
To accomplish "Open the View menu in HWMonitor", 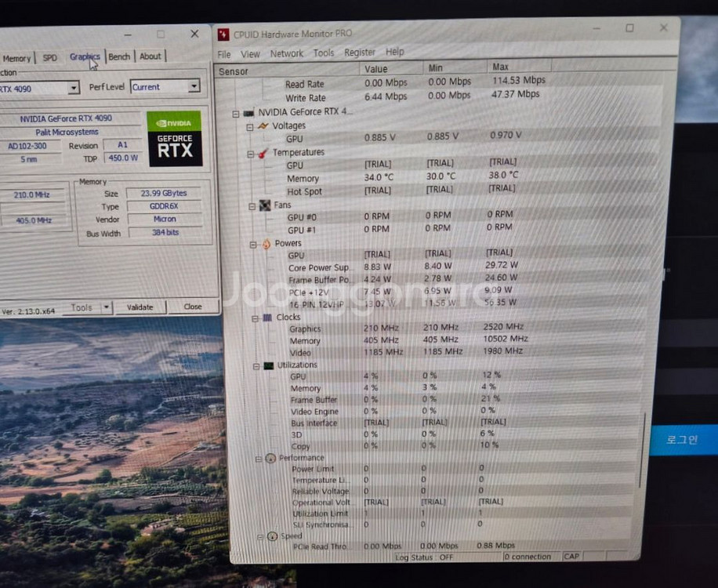I will (x=250, y=54).
